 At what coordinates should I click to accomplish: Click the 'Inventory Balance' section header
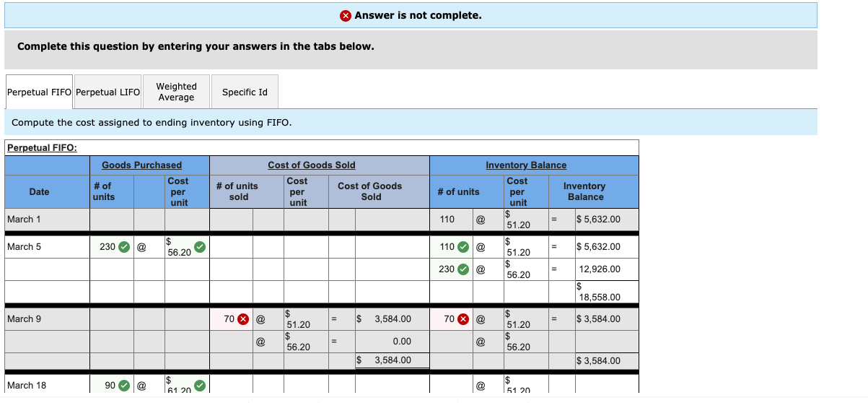coord(526,165)
